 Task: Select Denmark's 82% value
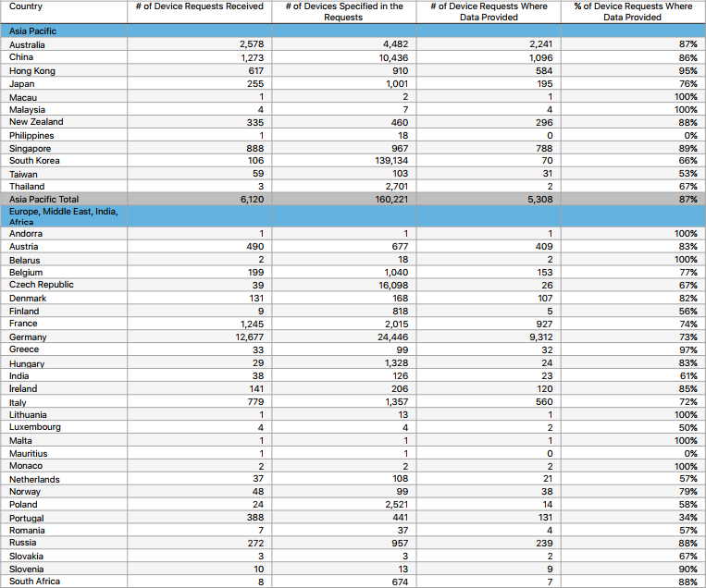687,299
